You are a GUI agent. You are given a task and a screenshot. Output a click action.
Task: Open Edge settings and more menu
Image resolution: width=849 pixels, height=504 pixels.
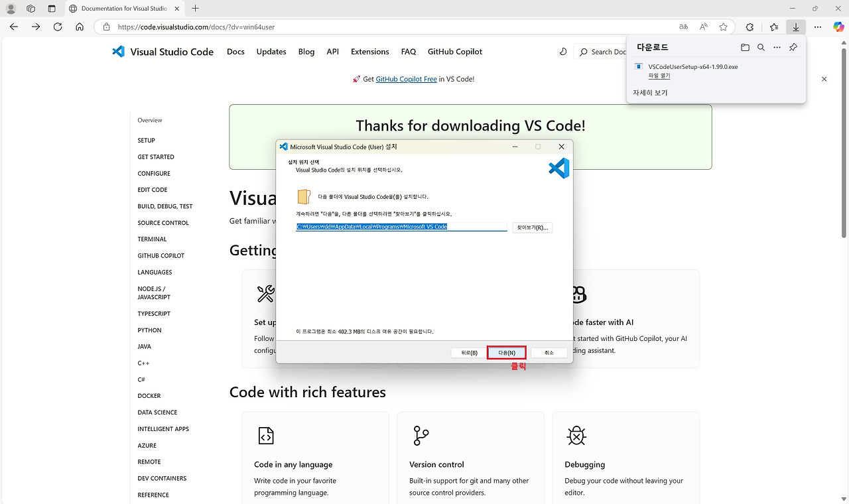pos(818,27)
